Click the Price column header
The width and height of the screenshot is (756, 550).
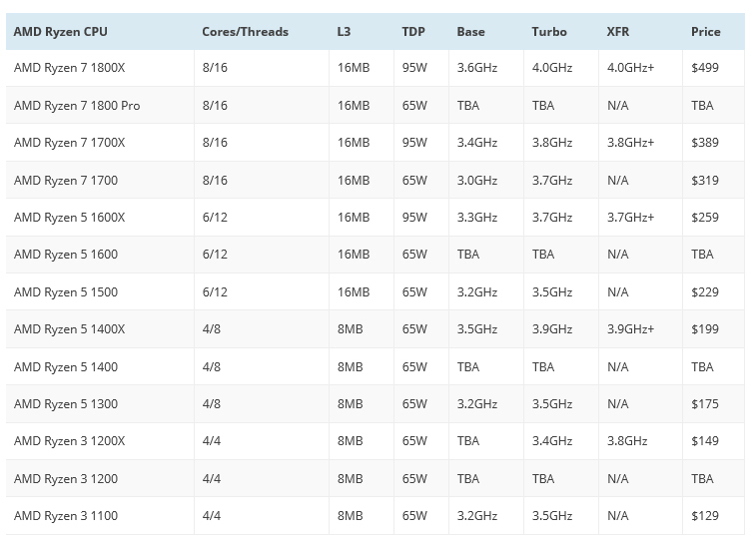tap(705, 32)
